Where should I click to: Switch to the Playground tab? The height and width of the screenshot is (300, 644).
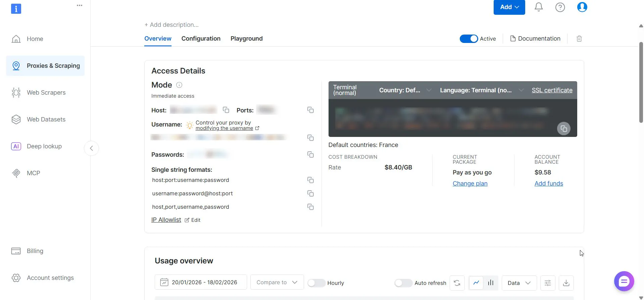pos(247,39)
